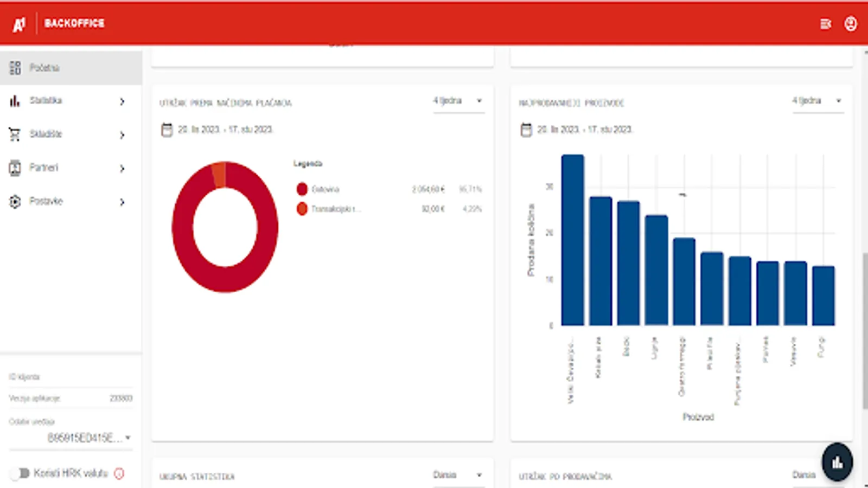Click the user account icon top right
The height and width of the screenshot is (488, 868).
click(x=850, y=24)
